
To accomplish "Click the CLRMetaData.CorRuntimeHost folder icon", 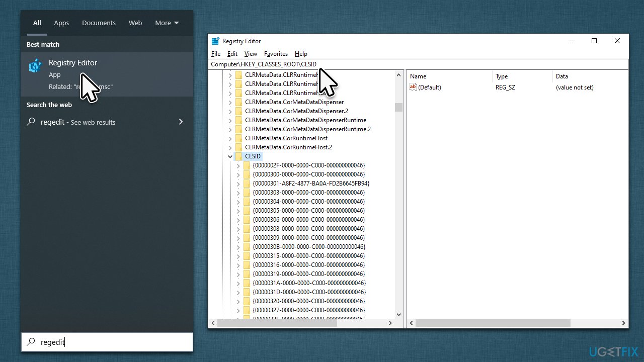I will [238, 138].
